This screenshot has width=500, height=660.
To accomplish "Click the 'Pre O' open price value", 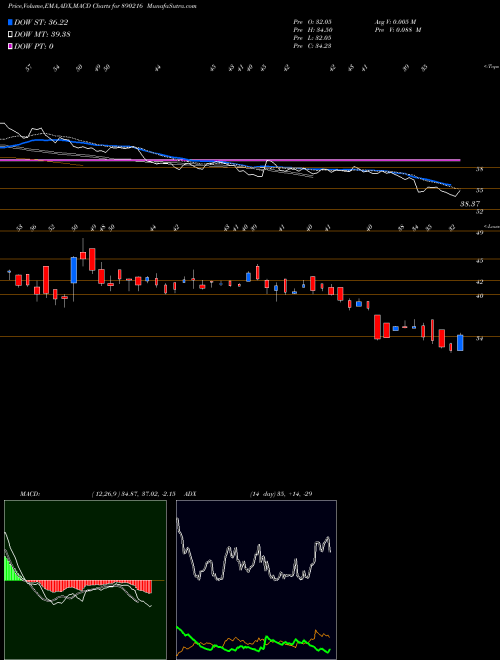I will coord(313,22).
